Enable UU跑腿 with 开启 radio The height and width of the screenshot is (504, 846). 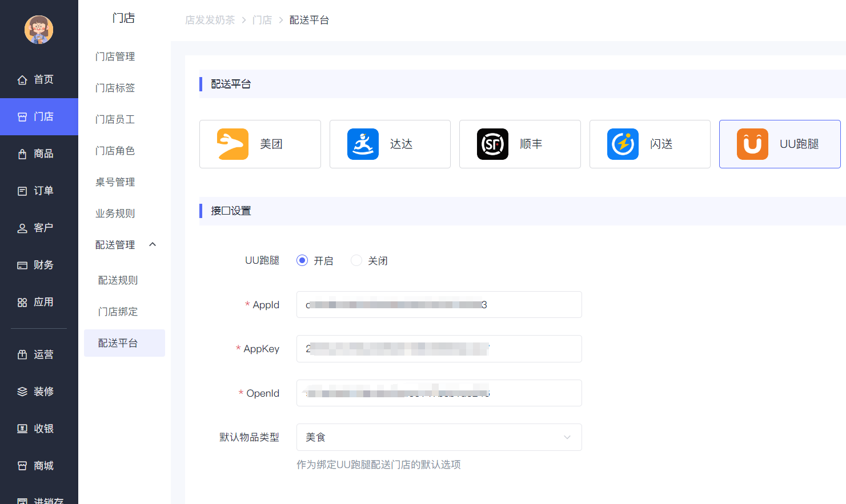coord(302,260)
